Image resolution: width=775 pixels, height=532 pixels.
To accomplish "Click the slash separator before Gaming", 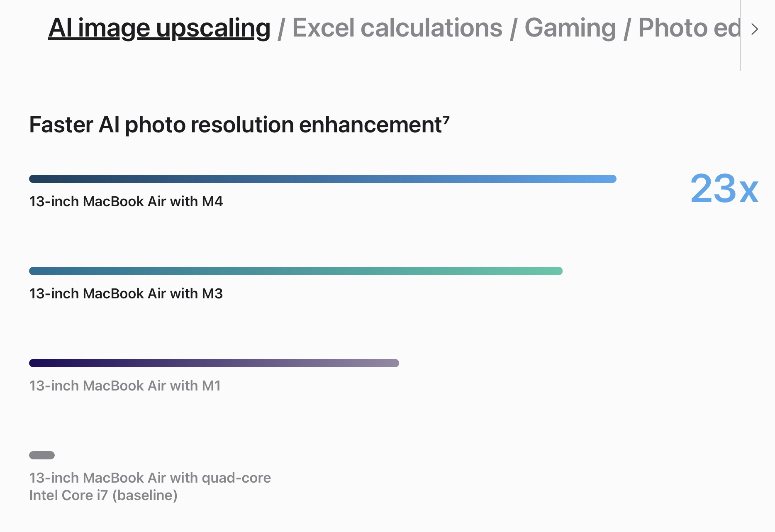I will pos(514,29).
